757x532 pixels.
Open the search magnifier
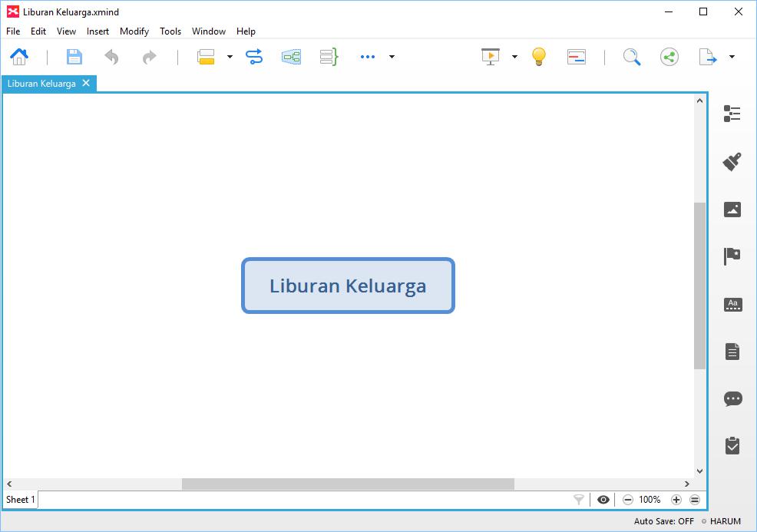click(632, 57)
